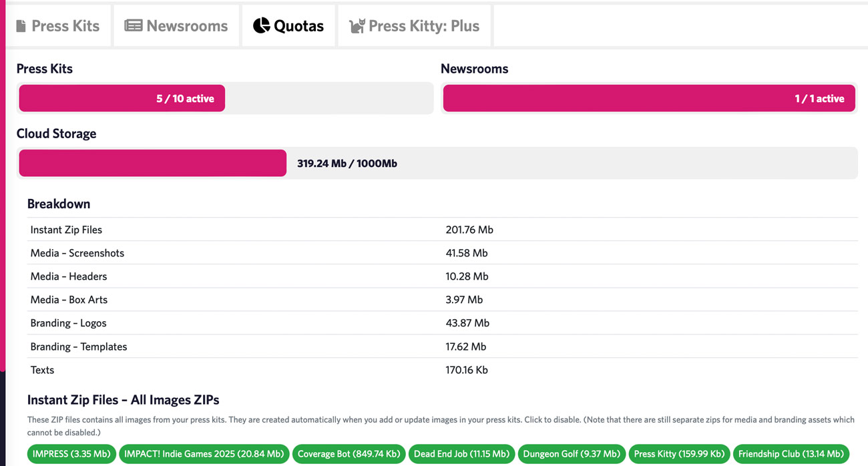
Task: Toggle the Coverage Bot zip file off
Action: pyautogui.click(x=348, y=453)
